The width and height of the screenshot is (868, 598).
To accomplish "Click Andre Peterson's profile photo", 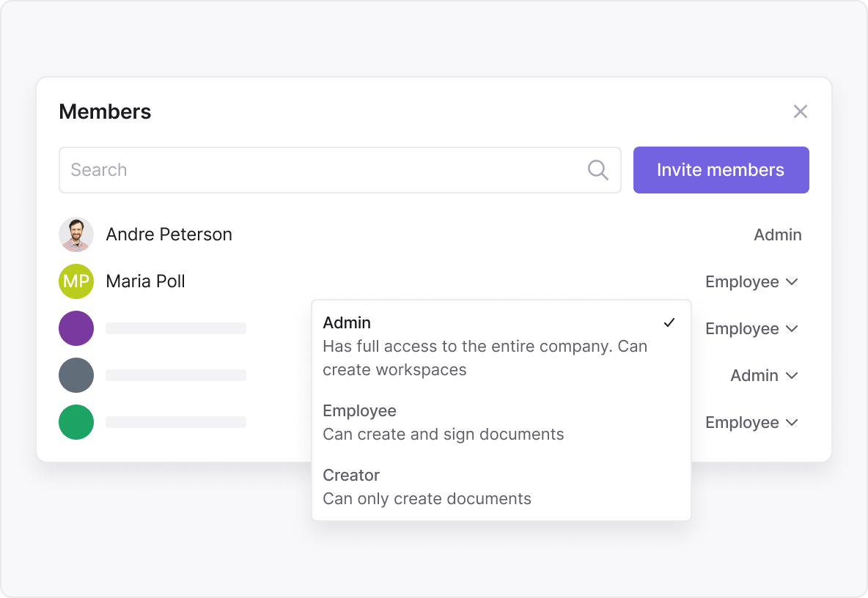I will pos(76,235).
